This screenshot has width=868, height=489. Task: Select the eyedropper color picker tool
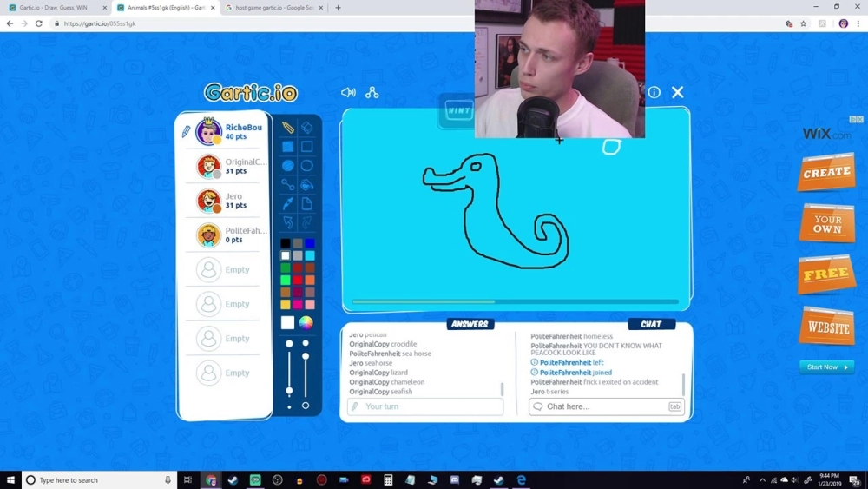tap(288, 203)
